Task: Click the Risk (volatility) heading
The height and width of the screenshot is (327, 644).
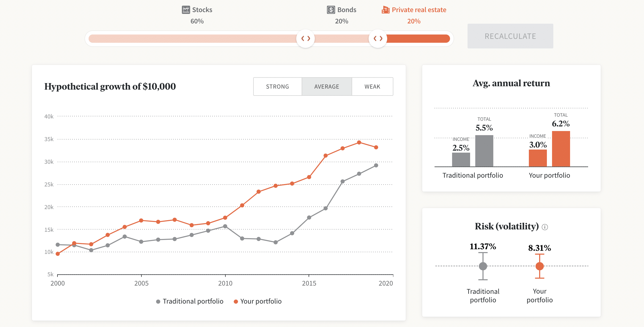Action: pyautogui.click(x=507, y=226)
